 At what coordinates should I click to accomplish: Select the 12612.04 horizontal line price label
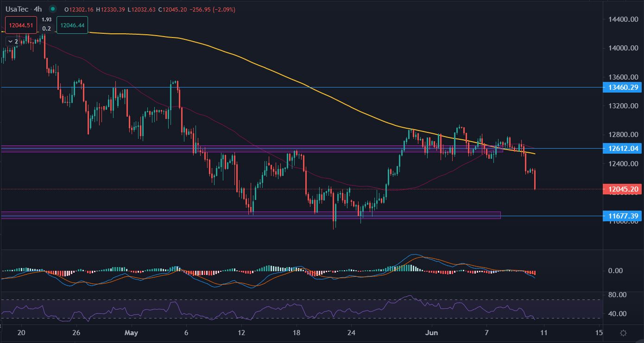coord(622,149)
